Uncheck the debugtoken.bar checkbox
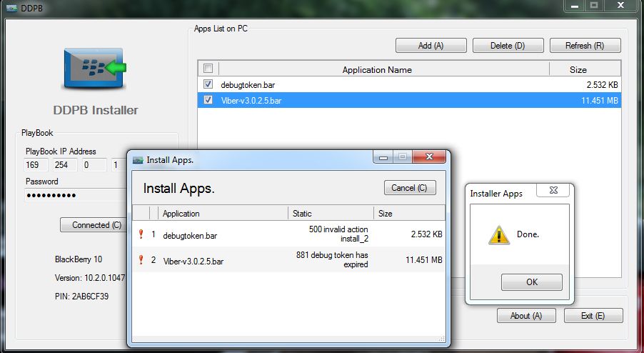The image size is (644, 353). 208,84
